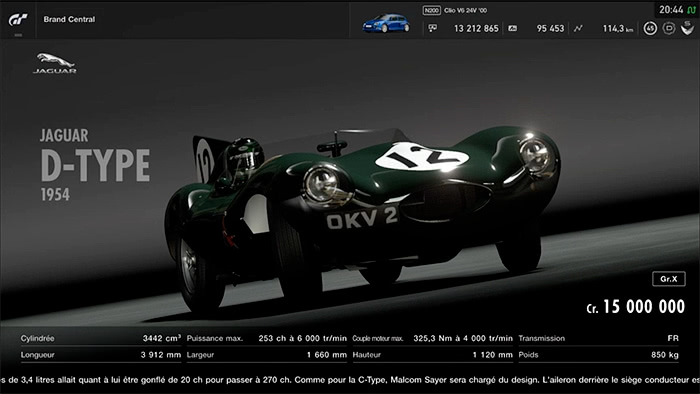Screen dimensions: 700x394
Task: Click the Longueur 3 912 mm spec row
Action: tap(100, 355)
